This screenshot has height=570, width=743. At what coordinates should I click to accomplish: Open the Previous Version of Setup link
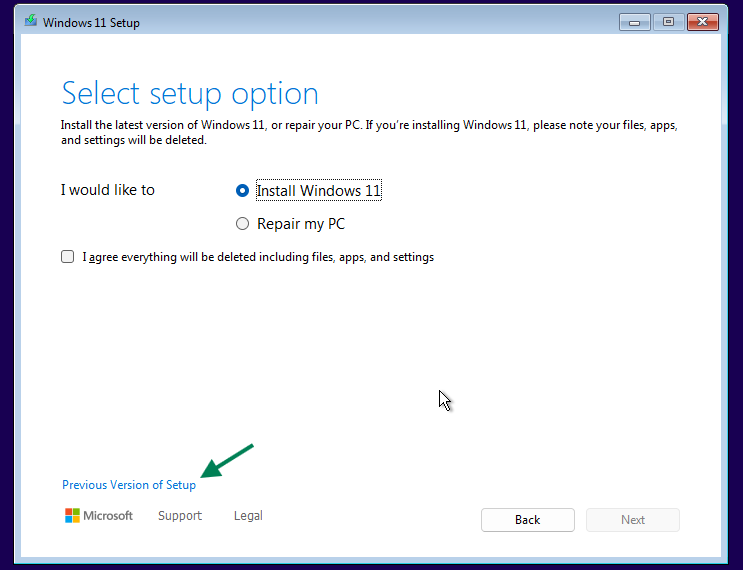tap(129, 485)
